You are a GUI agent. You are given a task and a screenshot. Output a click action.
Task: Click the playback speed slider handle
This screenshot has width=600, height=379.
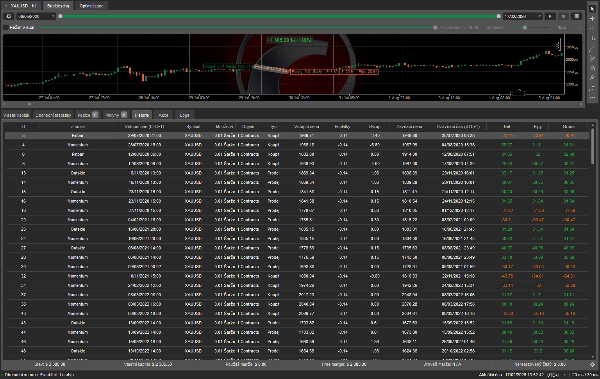pyautogui.click(x=525, y=28)
